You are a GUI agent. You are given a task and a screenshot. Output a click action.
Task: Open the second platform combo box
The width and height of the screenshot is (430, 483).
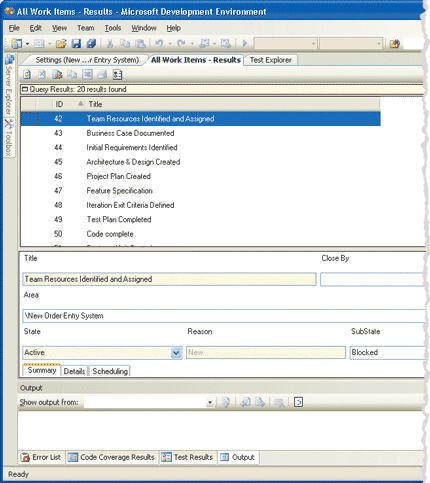(x=351, y=44)
